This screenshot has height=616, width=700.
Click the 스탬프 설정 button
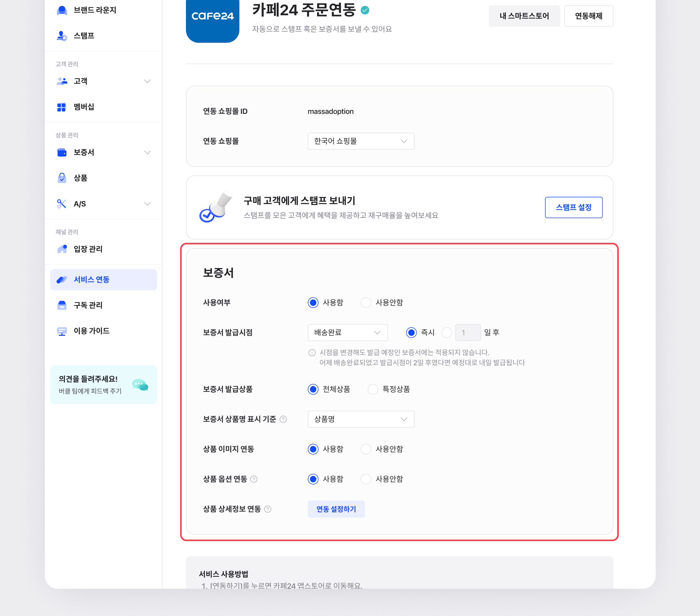[x=573, y=207]
